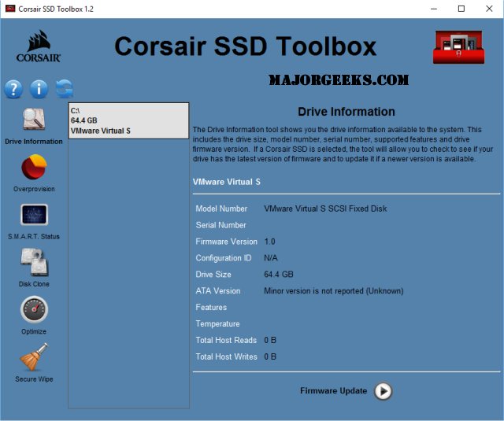Viewport: 504px width, 421px height.
Task: Click the red toolbox image
Action: (x=458, y=47)
